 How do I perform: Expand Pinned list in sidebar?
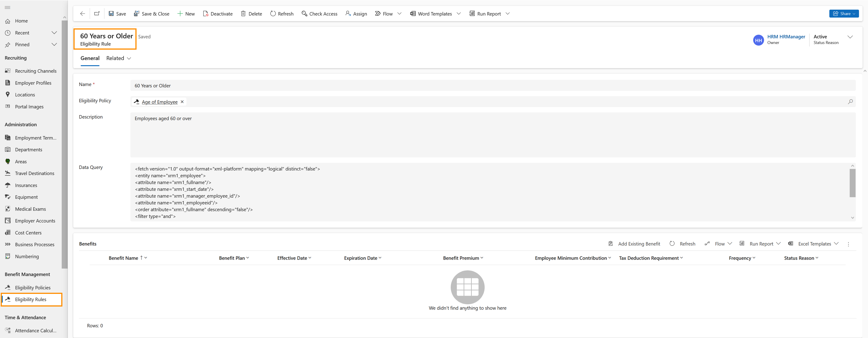[x=54, y=44]
